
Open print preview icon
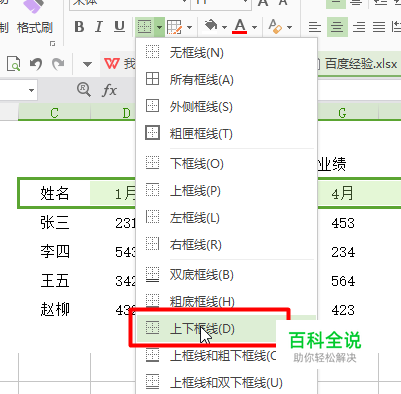[x=13, y=63]
